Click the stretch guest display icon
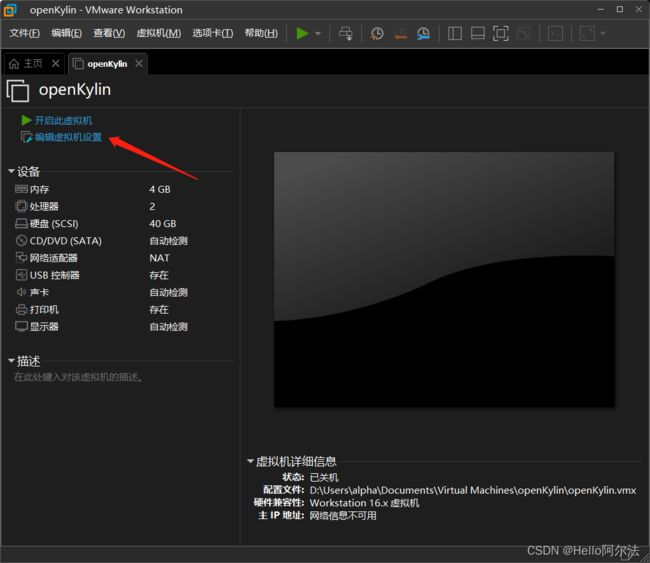This screenshot has height=563, width=650. [x=587, y=33]
